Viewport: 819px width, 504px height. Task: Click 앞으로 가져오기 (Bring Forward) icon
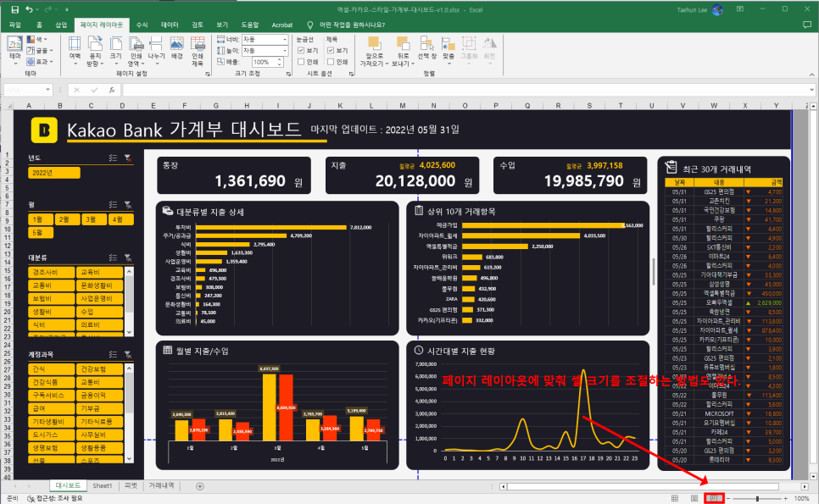click(374, 43)
